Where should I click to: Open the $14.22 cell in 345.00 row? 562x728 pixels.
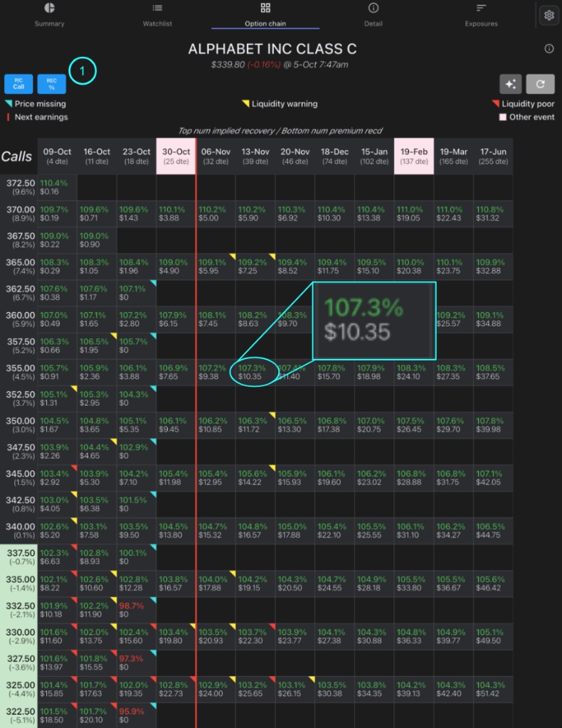click(255, 478)
